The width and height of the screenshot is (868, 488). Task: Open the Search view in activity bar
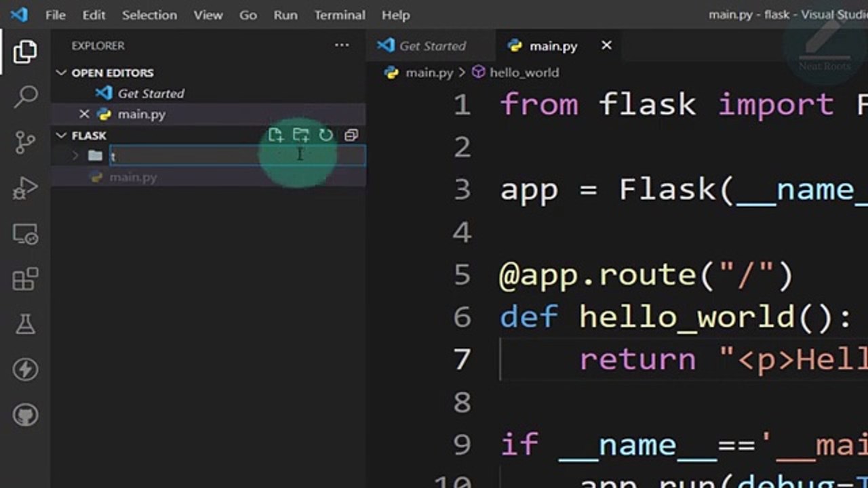coord(25,96)
